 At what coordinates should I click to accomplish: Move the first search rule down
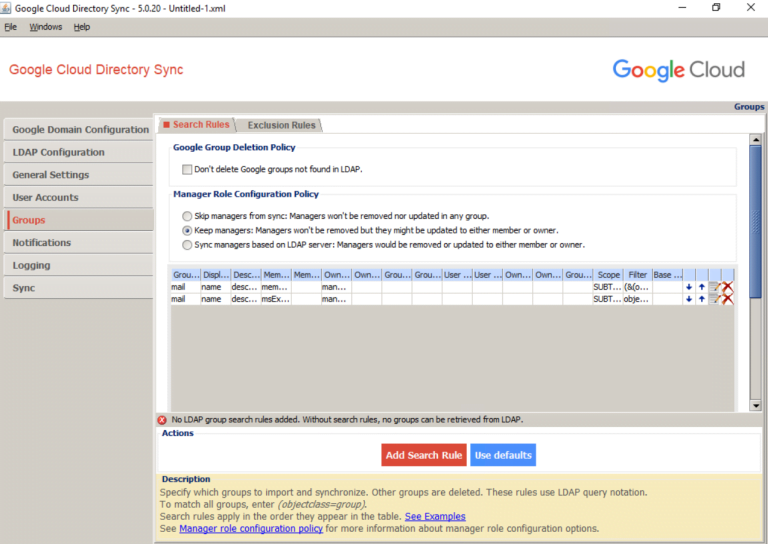pyautogui.click(x=689, y=287)
